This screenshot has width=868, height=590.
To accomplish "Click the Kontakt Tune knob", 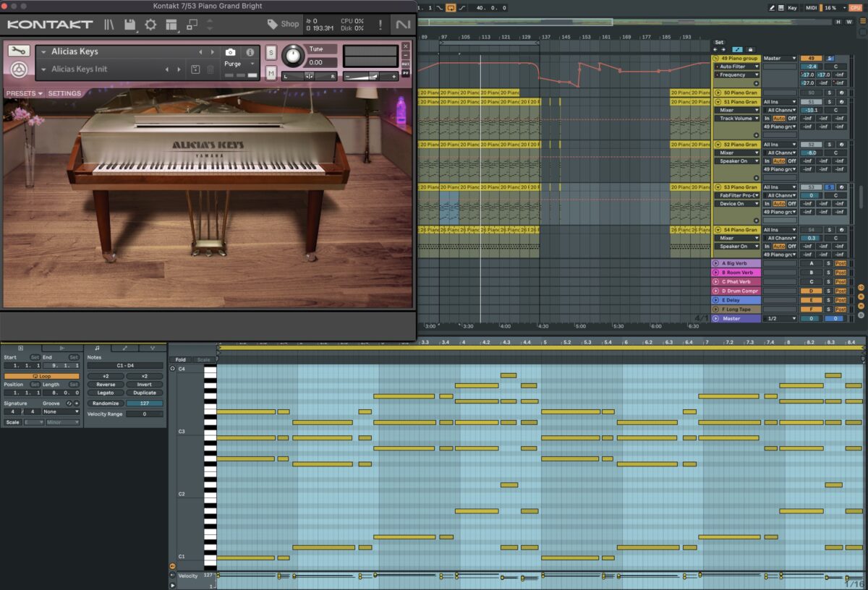I will pos(293,56).
